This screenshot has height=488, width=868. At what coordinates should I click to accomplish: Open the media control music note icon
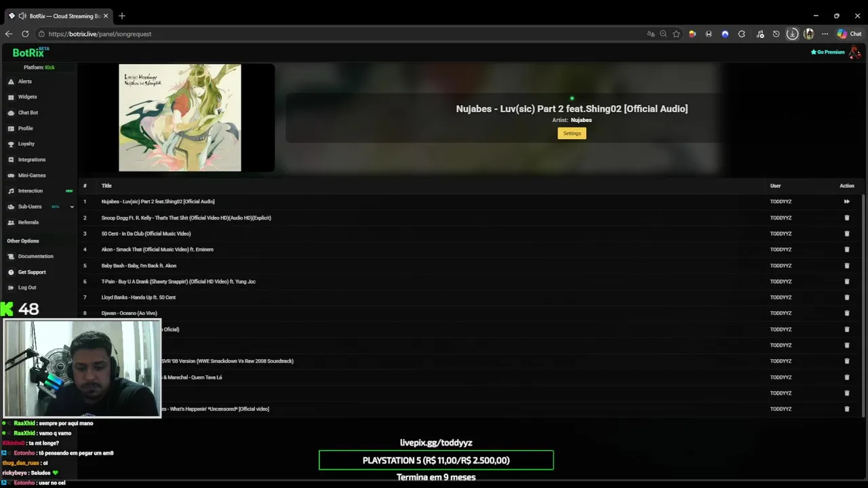click(x=760, y=34)
